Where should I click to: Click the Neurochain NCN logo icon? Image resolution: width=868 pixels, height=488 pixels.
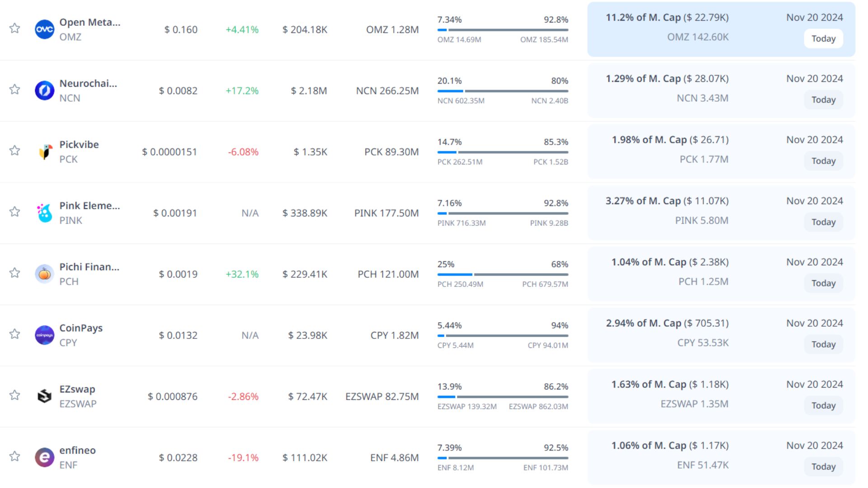pyautogui.click(x=44, y=90)
